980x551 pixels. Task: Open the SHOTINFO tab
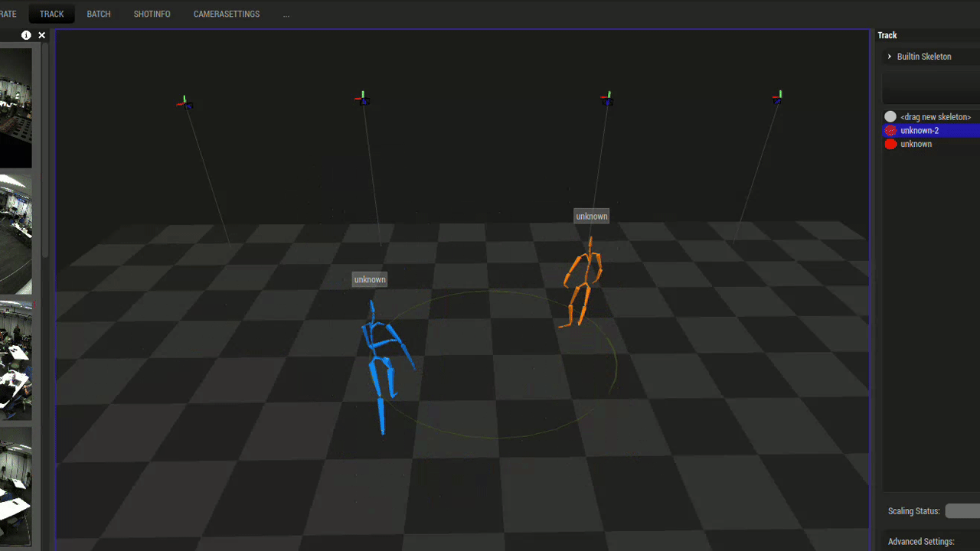click(151, 14)
